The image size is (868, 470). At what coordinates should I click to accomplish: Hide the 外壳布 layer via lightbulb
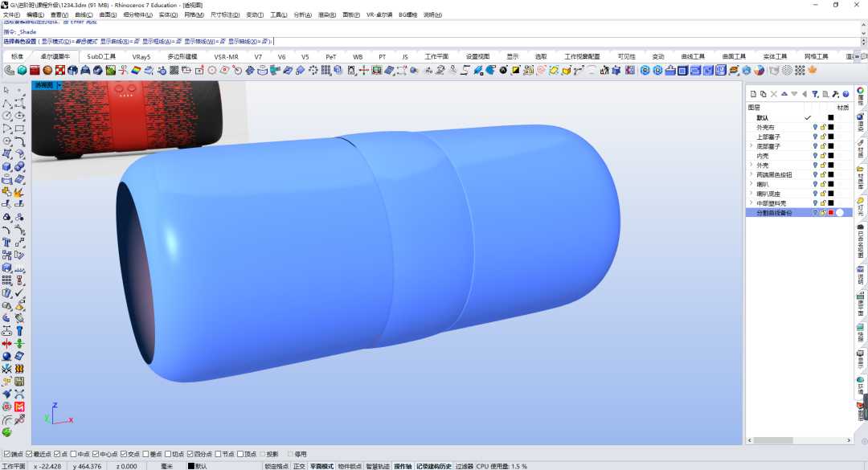815,127
